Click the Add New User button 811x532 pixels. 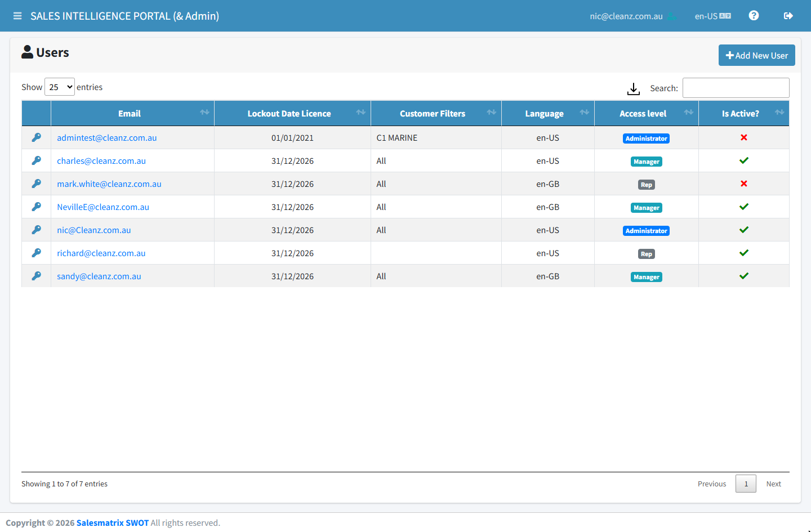click(757, 55)
